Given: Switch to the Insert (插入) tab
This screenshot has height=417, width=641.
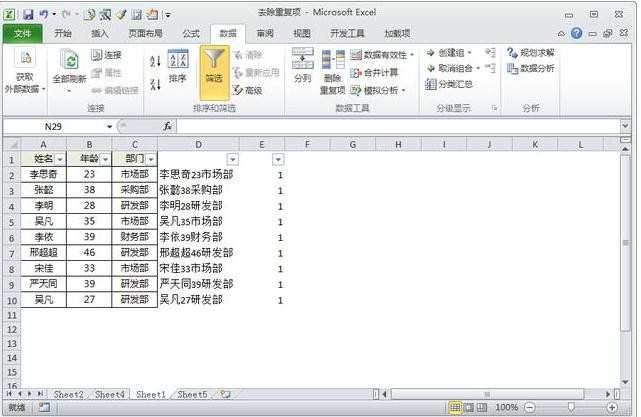Looking at the screenshot, I should pos(99,34).
